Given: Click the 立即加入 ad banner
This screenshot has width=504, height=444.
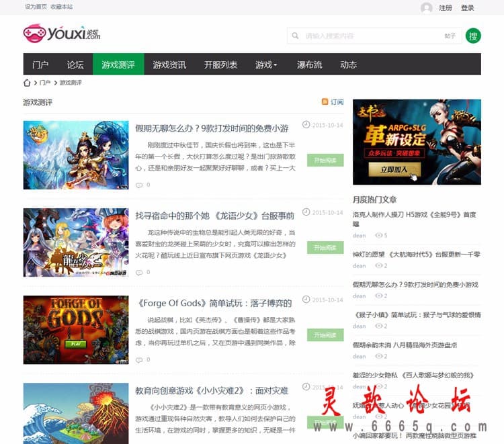Looking at the screenshot, I should pos(417,142).
